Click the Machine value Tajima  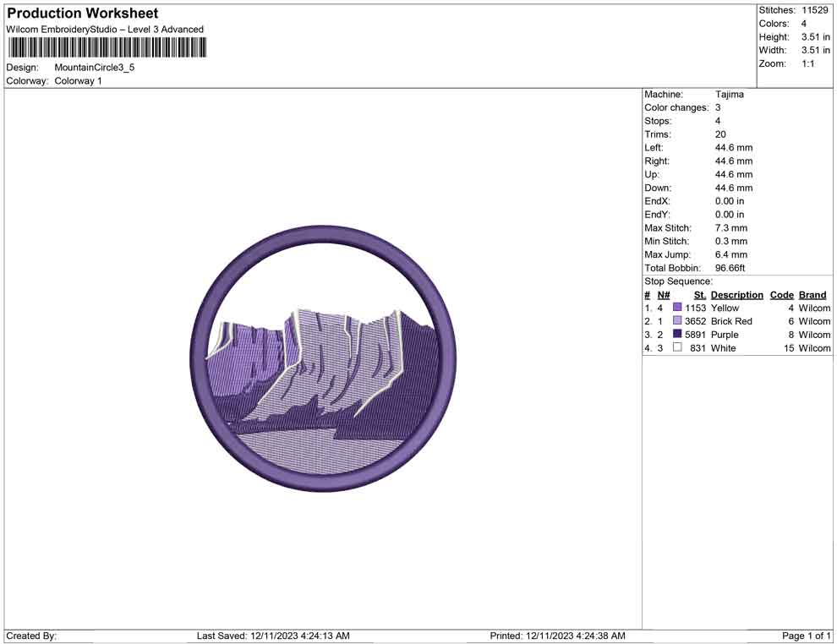[729, 95]
